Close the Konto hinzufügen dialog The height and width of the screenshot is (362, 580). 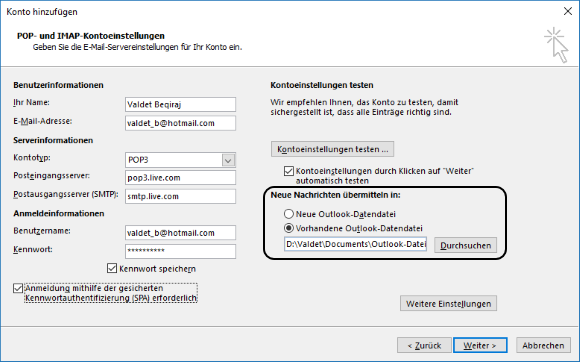(568, 11)
